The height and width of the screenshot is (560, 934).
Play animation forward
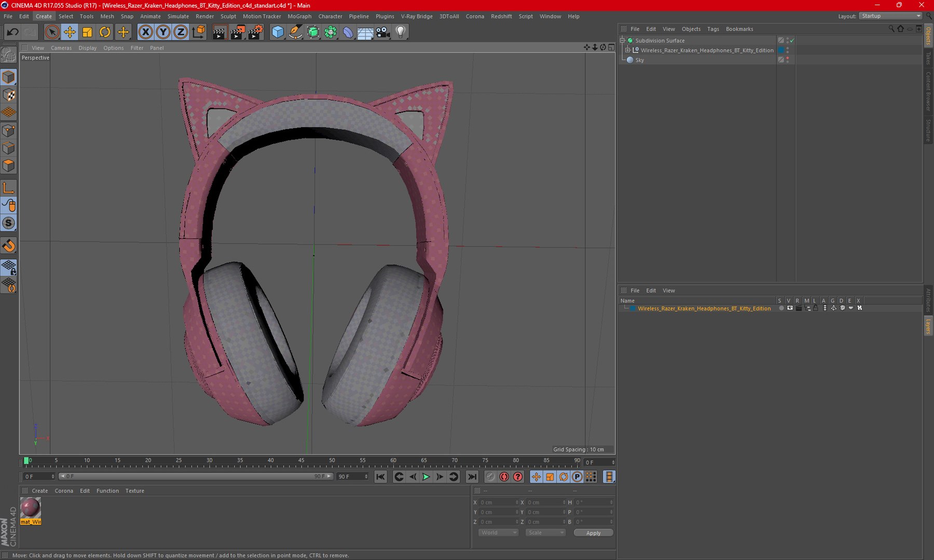[x=426, y=477]
